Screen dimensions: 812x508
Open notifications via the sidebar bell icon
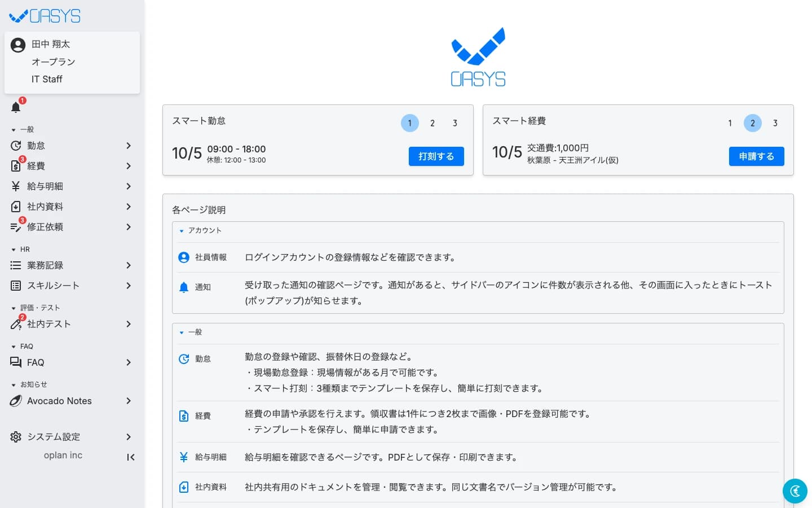point(16,107)
